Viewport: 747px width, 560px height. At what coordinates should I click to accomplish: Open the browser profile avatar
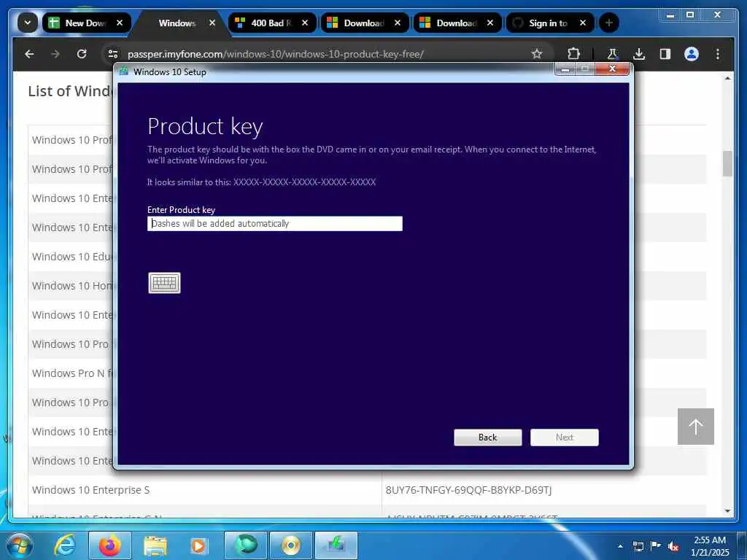(x=692, y=54)
